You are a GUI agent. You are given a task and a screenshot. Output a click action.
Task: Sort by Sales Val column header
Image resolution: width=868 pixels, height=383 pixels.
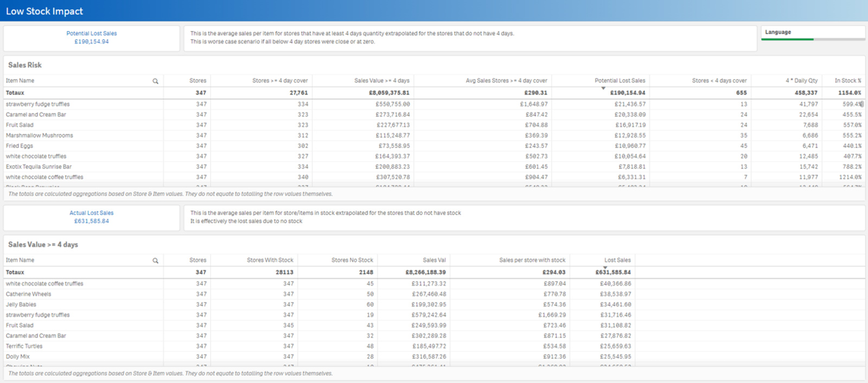(434, 260)
